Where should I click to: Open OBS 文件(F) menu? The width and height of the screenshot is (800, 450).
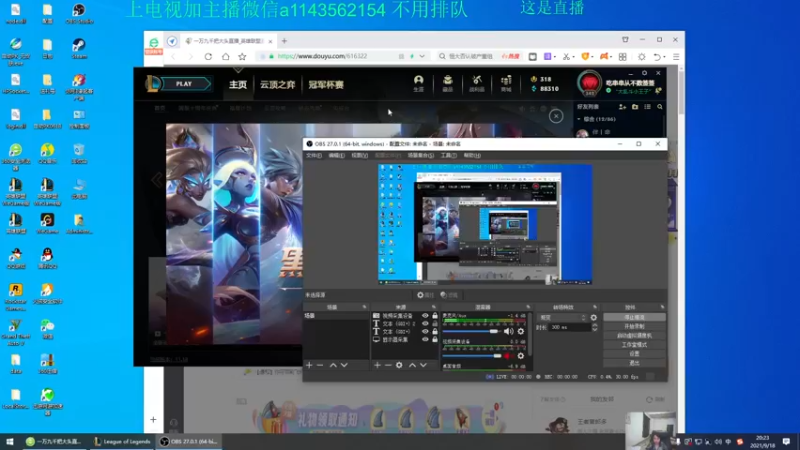click(314, 155)
